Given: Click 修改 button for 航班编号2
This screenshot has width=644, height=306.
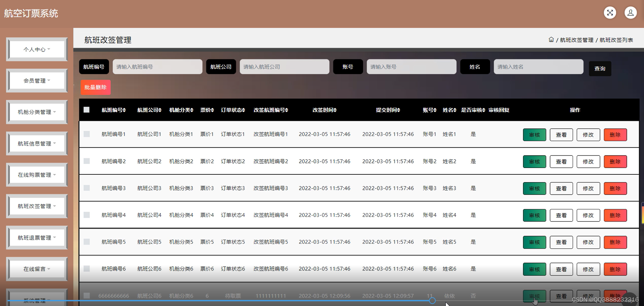Looking at the screenshot, I should coord(588,162).
